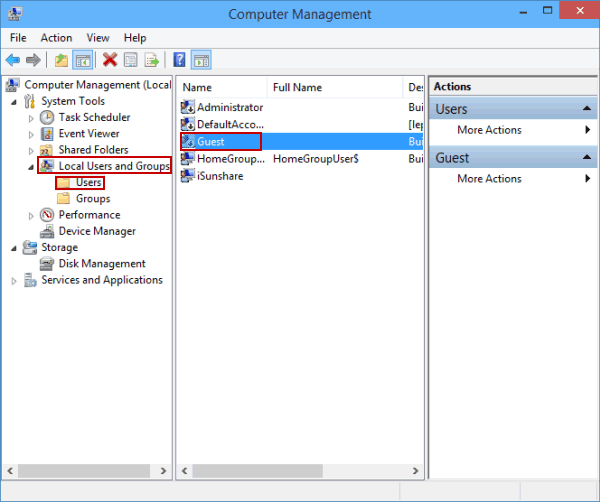Expand the Services and Applications node
Image resolution: width=600 pixels, height=502 pixels.
tap(14, 281)
